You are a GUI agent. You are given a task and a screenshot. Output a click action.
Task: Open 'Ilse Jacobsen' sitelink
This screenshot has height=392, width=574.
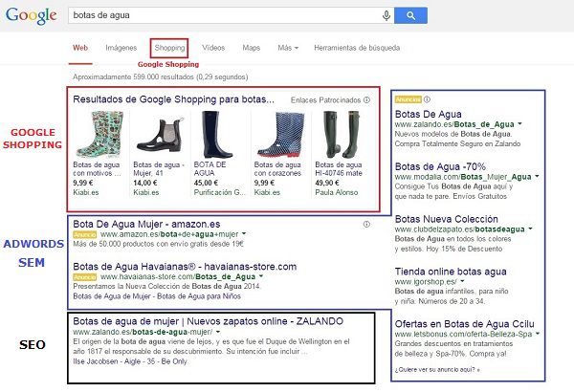pos(96,361)
